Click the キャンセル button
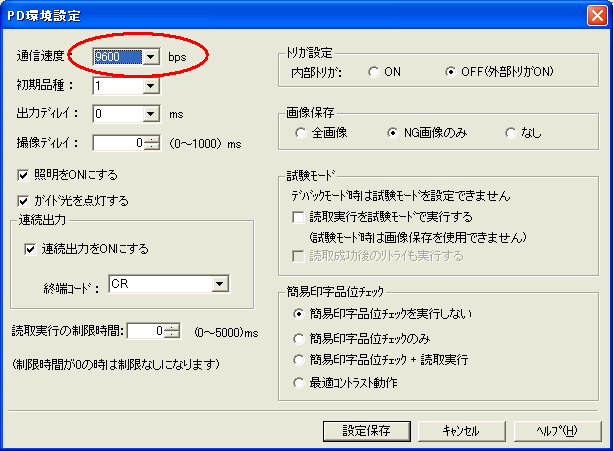The height and width of the screenshot is (451, 614). coord(462,431)
